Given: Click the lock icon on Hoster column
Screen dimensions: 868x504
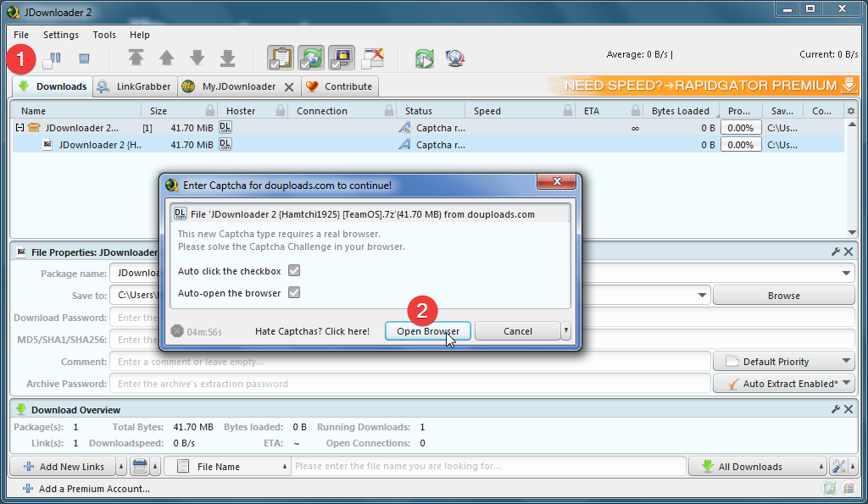Looking at the screenshot, I should click(281, 110).
